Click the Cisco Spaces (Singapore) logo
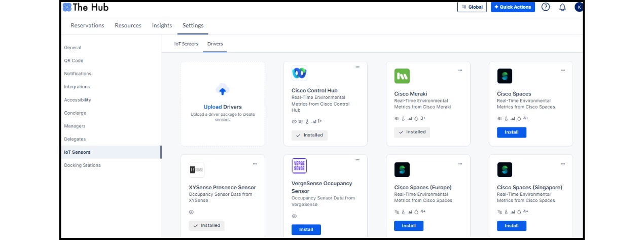 [x=505, y=169]
